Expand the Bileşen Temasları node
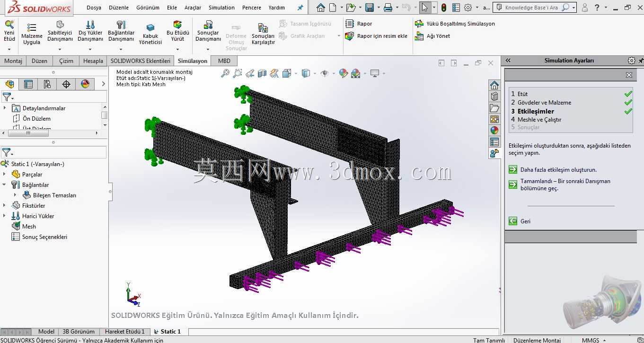Viewport: 644px width, 343px height. [15, 195]
